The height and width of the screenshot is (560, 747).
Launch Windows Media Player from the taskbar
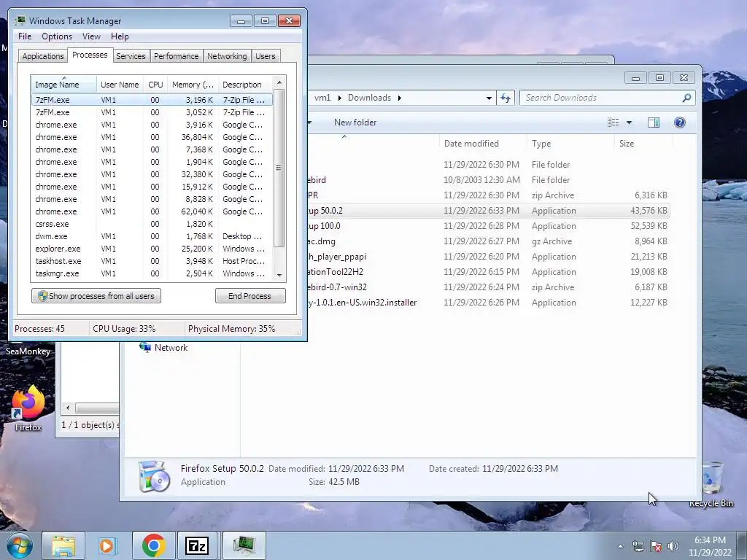[x=108, y=545]
